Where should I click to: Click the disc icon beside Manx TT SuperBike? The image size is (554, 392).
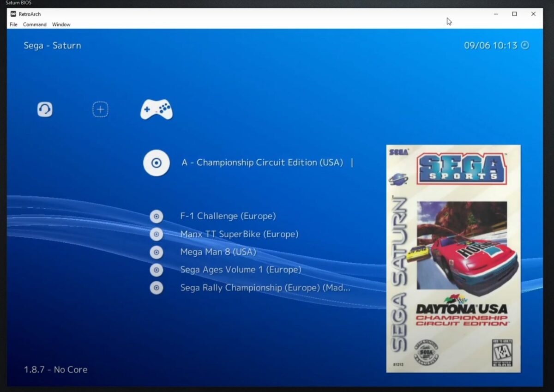click(x=156, y=234)
